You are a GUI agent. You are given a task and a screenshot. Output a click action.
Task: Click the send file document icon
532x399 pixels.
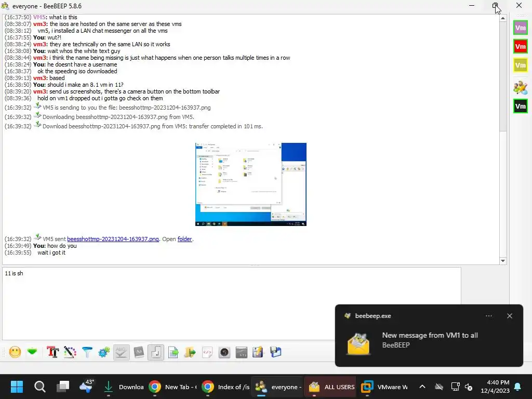[173, 352]
